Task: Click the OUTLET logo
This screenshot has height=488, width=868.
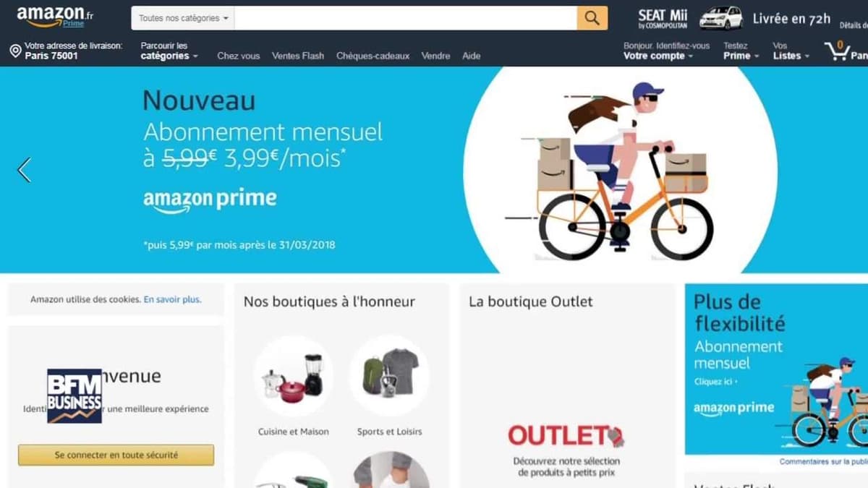Action: (566, 435)
